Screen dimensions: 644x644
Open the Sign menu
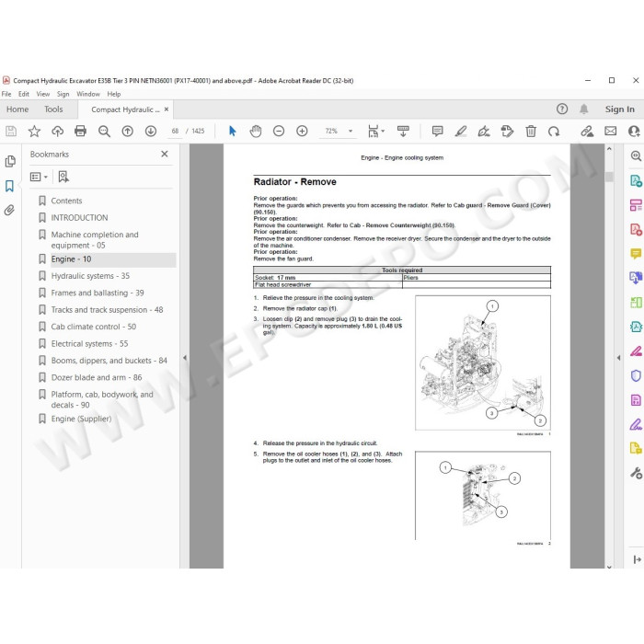tap(63, 94)
